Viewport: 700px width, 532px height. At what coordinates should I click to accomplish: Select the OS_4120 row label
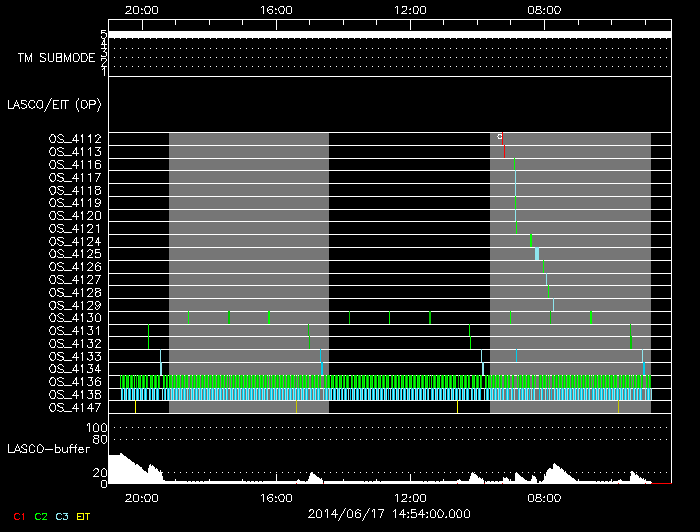point(75,215)
